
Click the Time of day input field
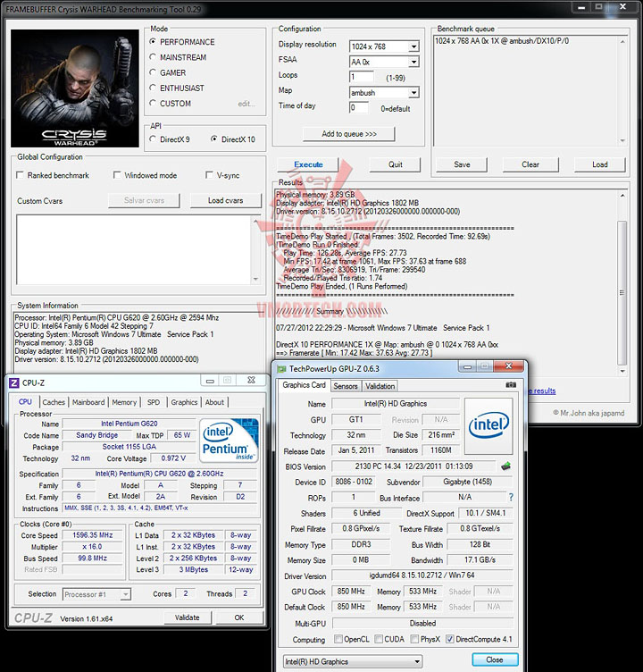[x=359, y=107]
